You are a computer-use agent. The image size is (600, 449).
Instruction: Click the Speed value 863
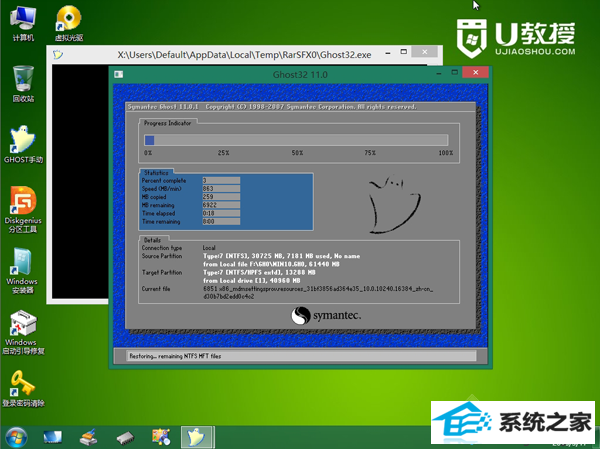coord(221,188)
